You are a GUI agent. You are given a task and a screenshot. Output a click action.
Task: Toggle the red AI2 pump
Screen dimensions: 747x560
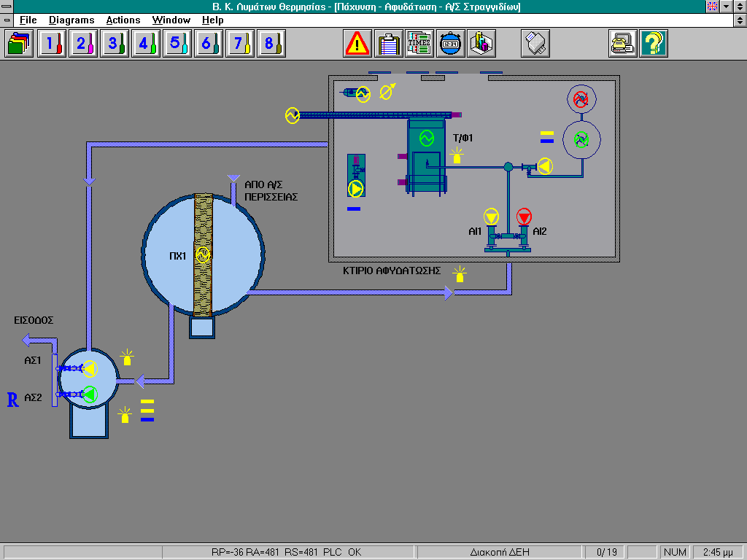coord(525,217)
